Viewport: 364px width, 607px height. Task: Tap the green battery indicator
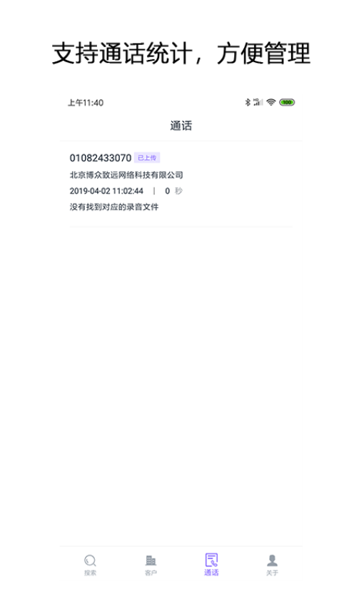click(287, 102)
